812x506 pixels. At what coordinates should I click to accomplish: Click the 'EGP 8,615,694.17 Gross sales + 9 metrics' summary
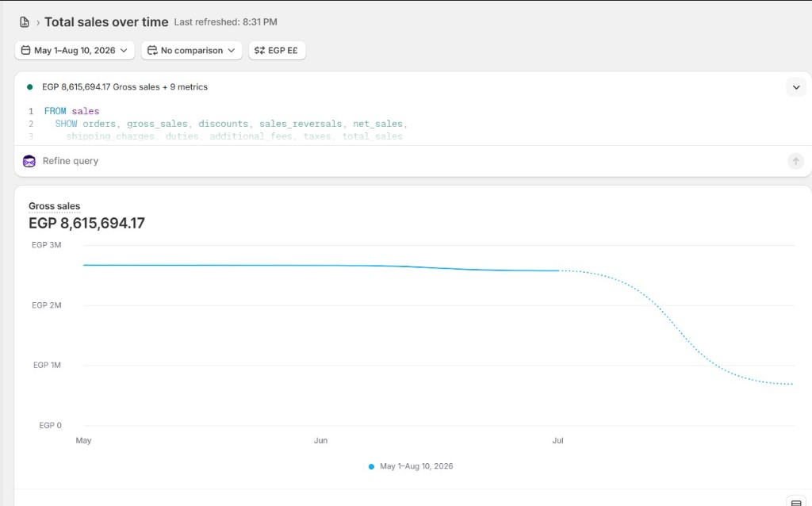pos(124,87)
